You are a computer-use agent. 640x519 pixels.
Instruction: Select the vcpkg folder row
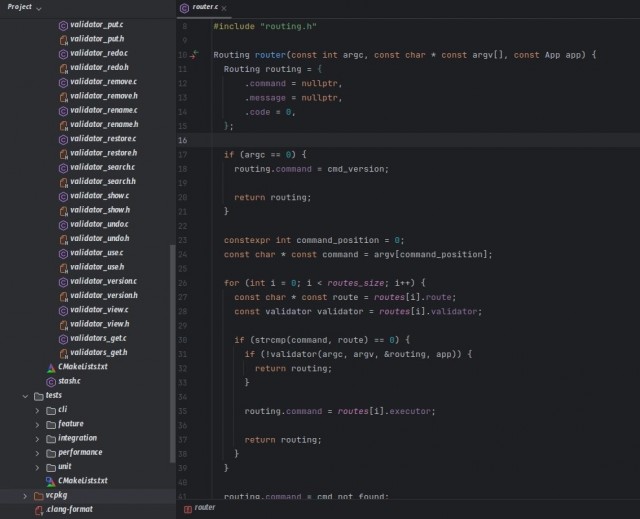click(x=88, y=495)
